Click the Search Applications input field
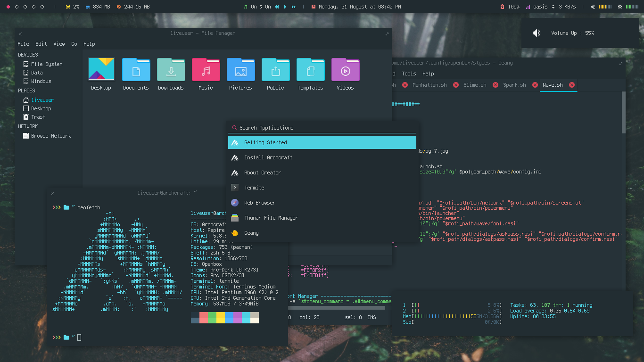This screenshot has height=362, width=644. (x=322, y=128)
